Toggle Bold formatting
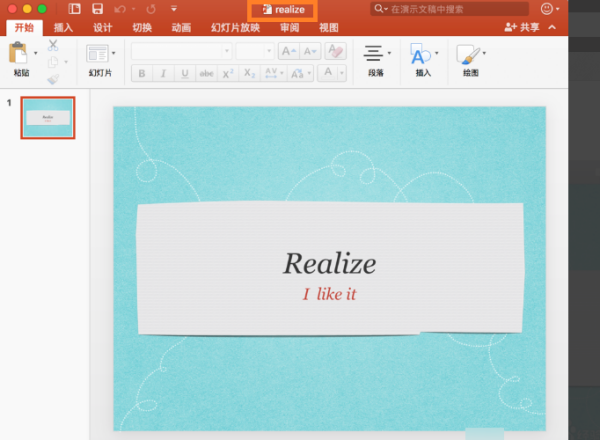The height and width of the screenshot is (440, 600). (x=142, y=73)
